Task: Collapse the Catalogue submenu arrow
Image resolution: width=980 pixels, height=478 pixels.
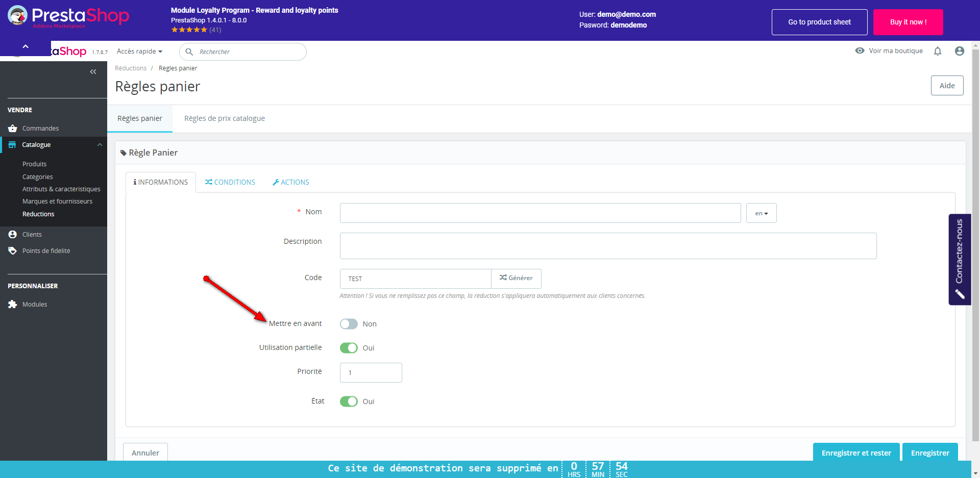Action: coord(100,145)
